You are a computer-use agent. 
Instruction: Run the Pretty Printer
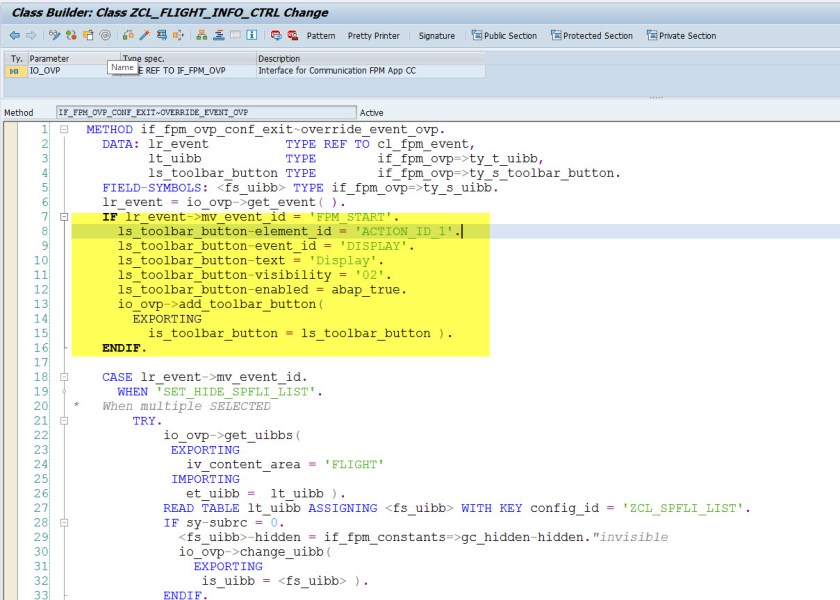tap(373, 35)
